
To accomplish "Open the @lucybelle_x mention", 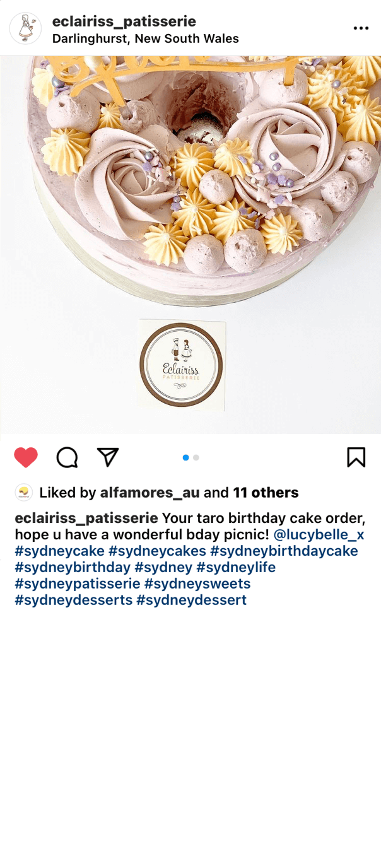I will pyautogui.click(x=319, y=535).
